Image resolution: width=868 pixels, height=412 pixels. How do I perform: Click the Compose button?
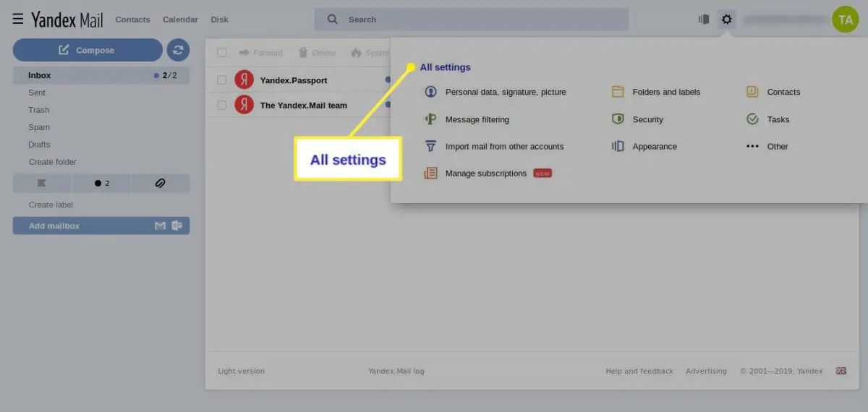pyautogui.click(x=88, y=50)
